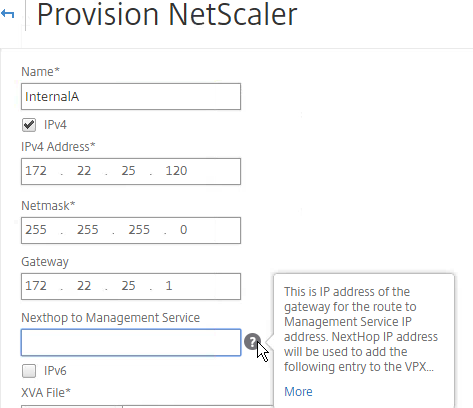This screenshot has height=408, width=473.
Task: Click third octet 25 of Gateway
Action: (x=128, y=286)
